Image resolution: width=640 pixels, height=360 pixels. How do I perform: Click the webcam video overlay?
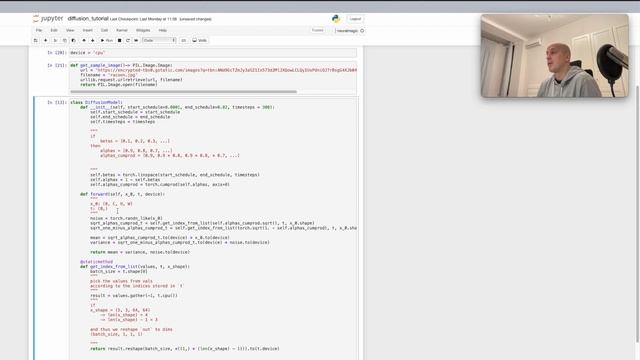555,56
